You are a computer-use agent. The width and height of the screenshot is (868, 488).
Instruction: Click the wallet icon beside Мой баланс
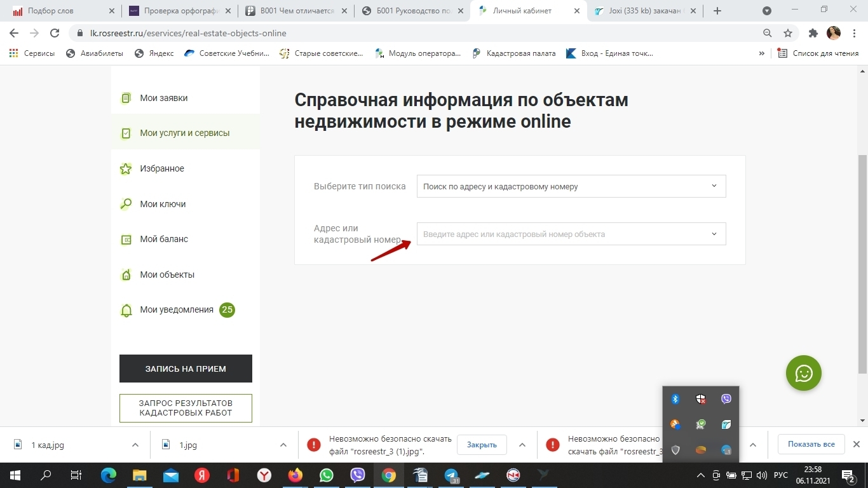click(126, 240)
